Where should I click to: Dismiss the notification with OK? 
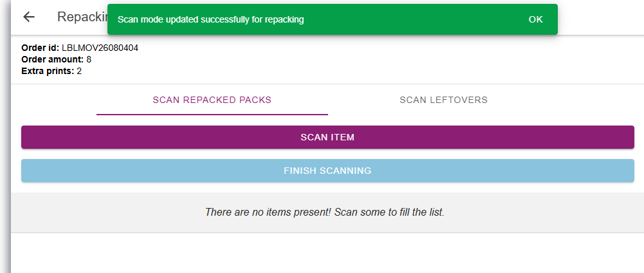click(x=535, y=19)
